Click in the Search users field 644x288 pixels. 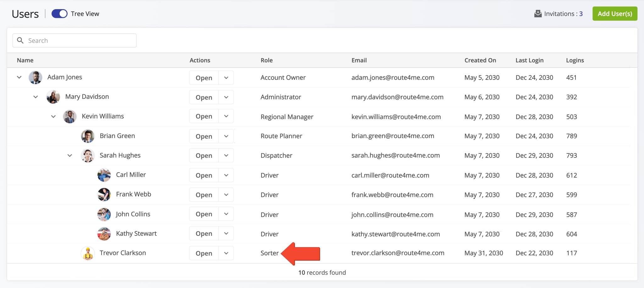[75, 41]
